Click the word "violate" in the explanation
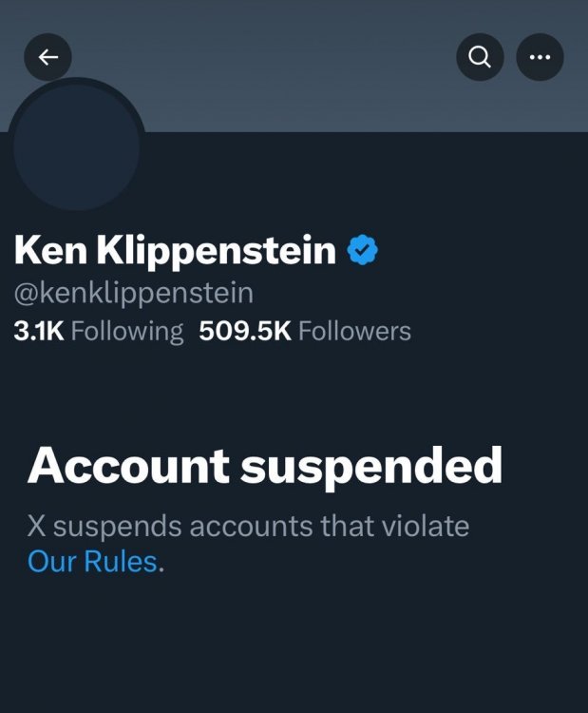Image resolution: width=588 pixels, height=713 pixels. 423,526
